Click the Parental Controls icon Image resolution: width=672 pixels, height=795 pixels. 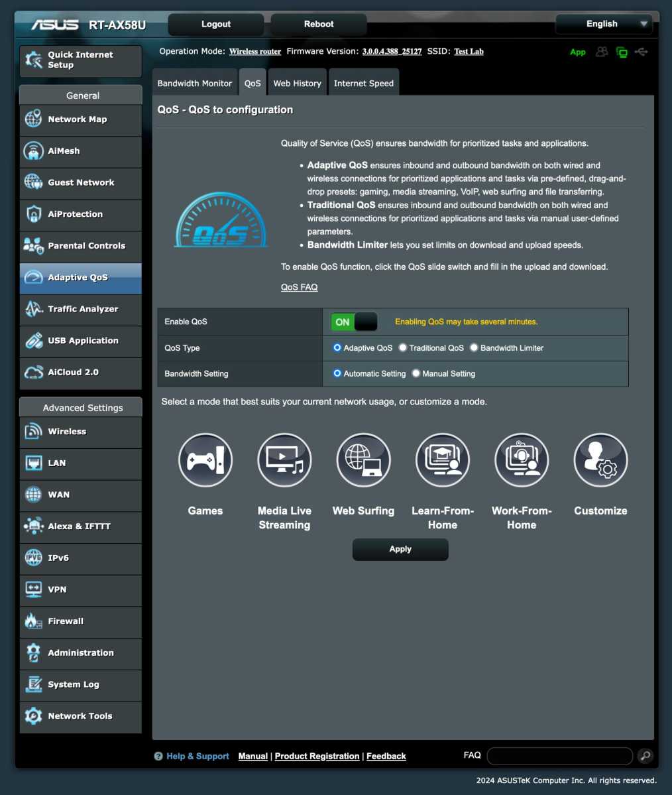pos(33,245)
